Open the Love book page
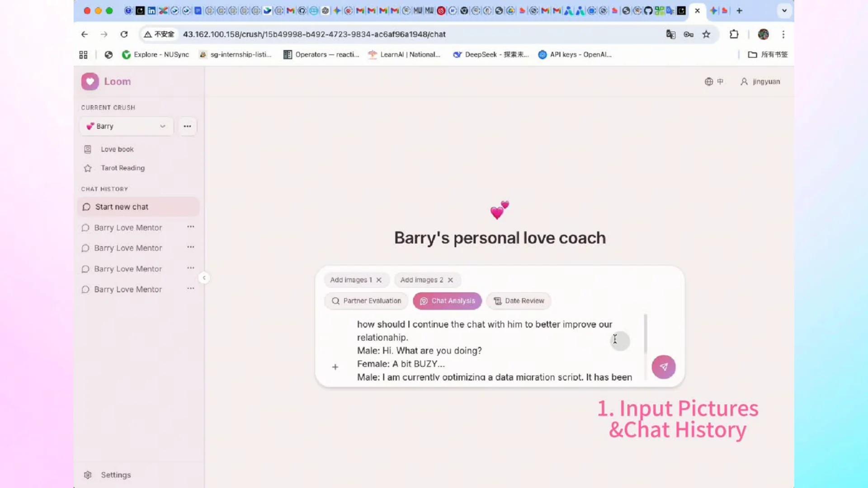The width and height of the screenshot is (868, 488). tap(117, 149)
